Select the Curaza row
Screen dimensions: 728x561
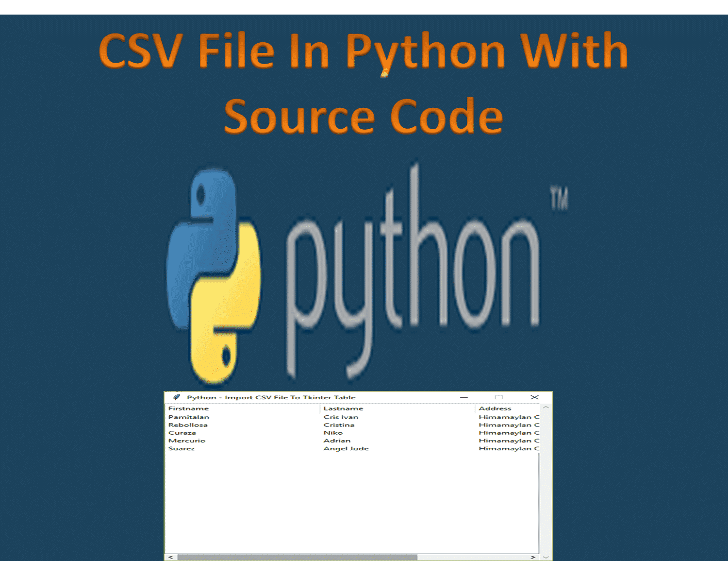tap(352, 433)
